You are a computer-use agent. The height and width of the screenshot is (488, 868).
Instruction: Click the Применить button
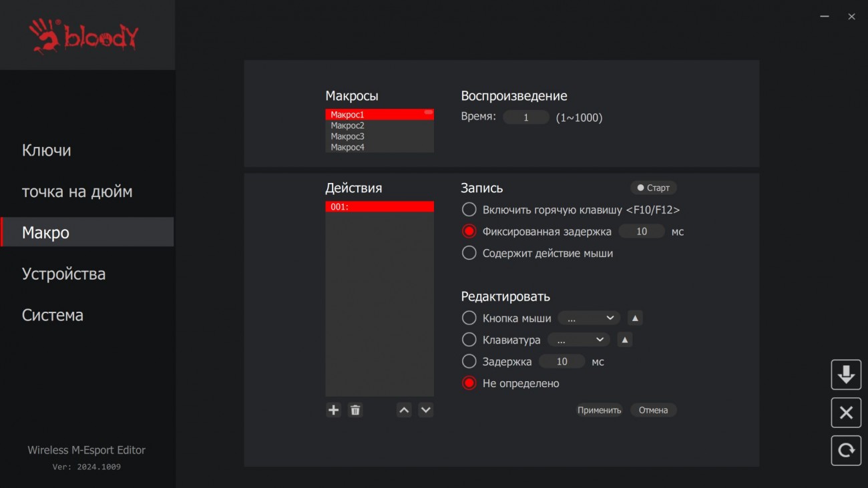pyautogui.click(x=599, y=410)
